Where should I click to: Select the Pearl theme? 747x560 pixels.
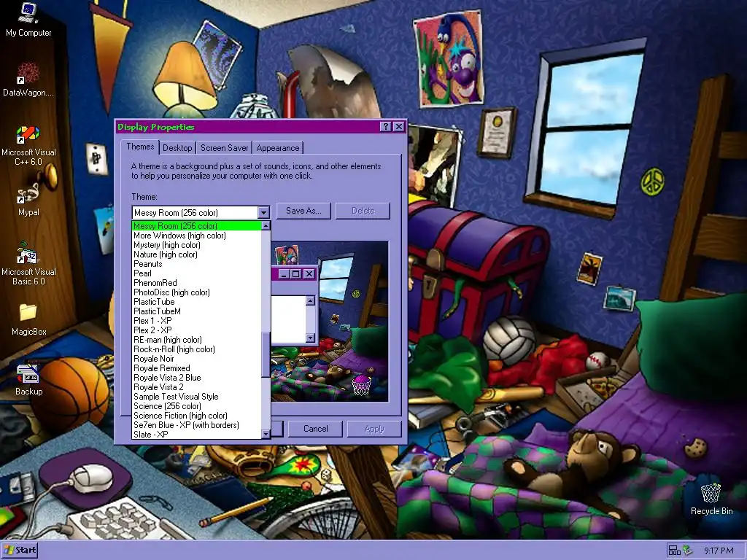[x=197, y=273]
